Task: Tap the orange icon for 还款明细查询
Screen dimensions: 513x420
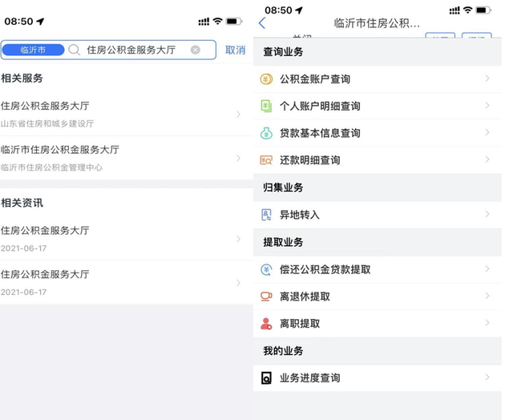Action: click(266, 160)
